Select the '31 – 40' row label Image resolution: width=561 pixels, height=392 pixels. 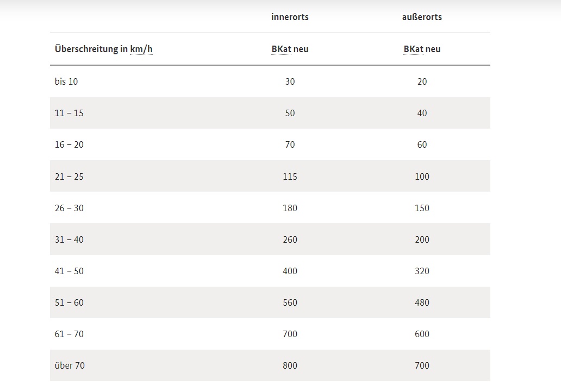69,239
